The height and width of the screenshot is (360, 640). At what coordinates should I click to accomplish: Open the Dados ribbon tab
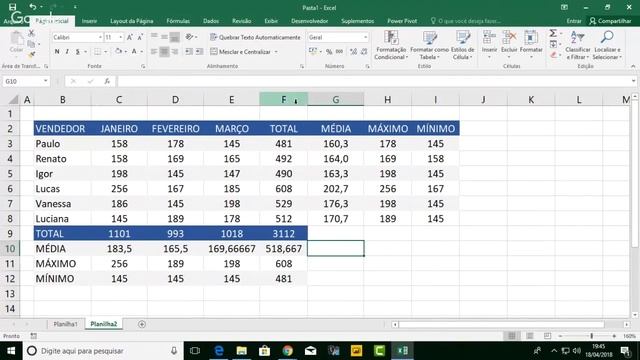click(x=211, y=21)
